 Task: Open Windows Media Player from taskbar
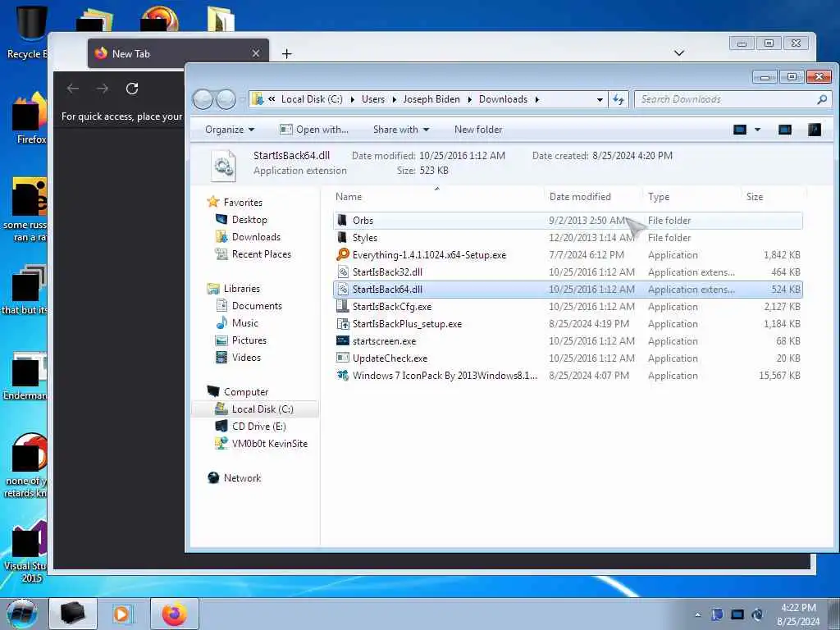(x=122, y=614)
